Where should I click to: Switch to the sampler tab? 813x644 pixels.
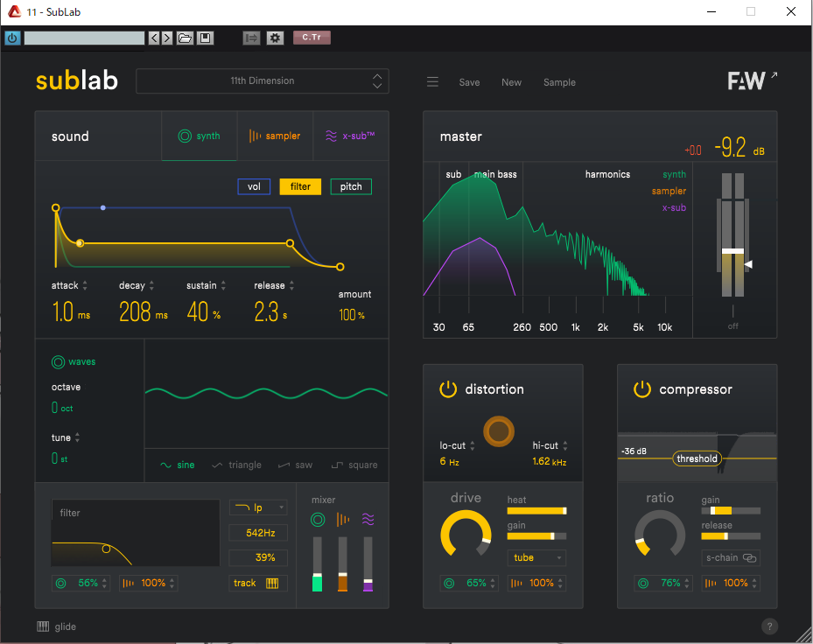276,136
